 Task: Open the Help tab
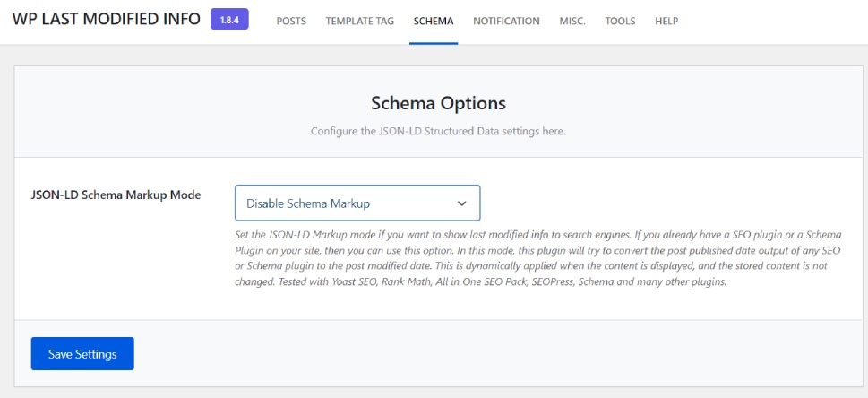click(666, 21)
